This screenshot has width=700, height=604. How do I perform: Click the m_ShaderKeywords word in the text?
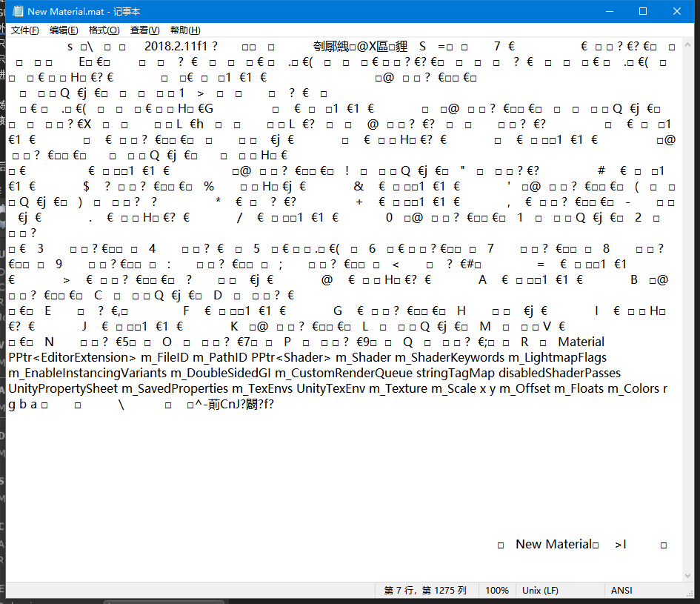pyautogui.click(x=455, y=358)
